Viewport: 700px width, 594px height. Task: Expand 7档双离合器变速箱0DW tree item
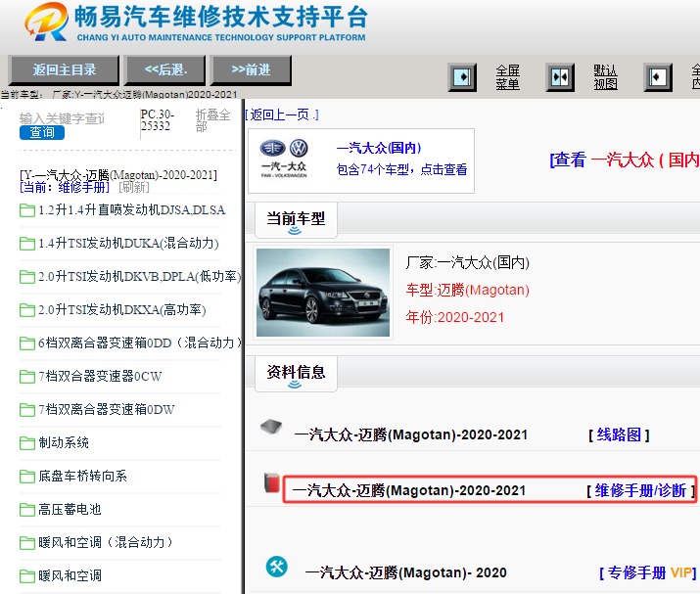click(x=107, y=410)
